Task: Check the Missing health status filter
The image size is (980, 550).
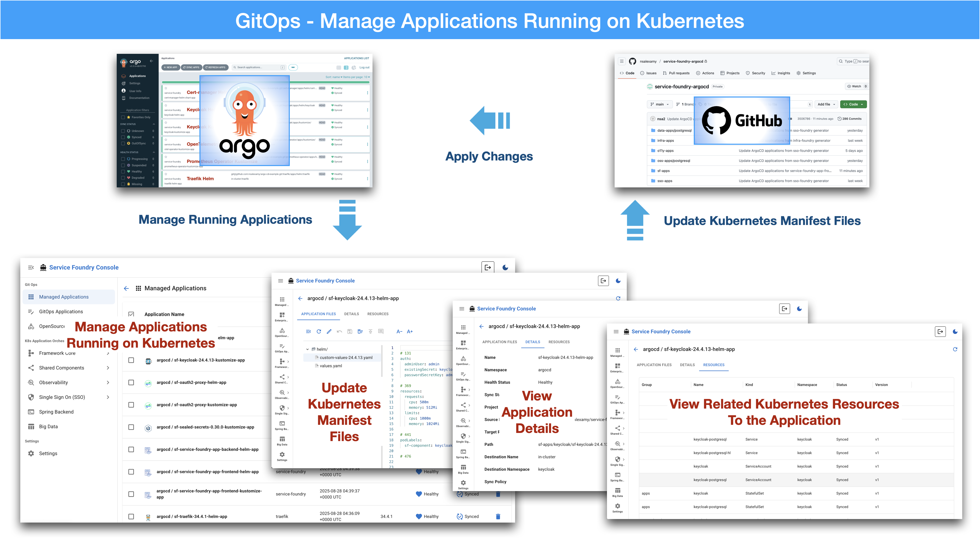Action: pos(123,184)
